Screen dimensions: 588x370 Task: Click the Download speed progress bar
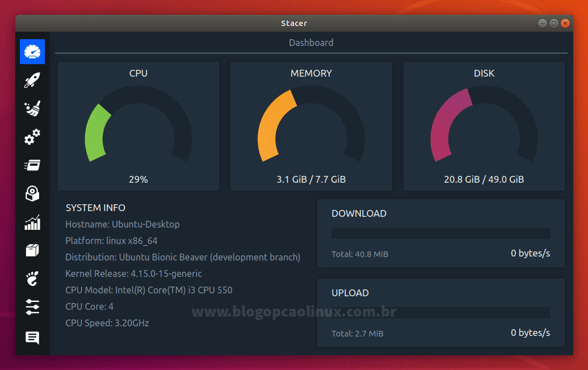coord(441,233)
